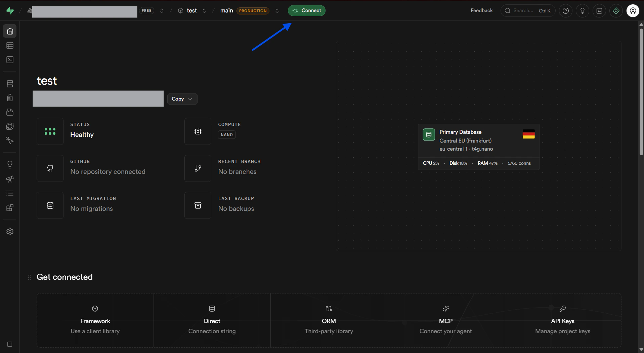The image size is (644, 353).
Task: Open ORM third-party library card
Action: (329, 320)
